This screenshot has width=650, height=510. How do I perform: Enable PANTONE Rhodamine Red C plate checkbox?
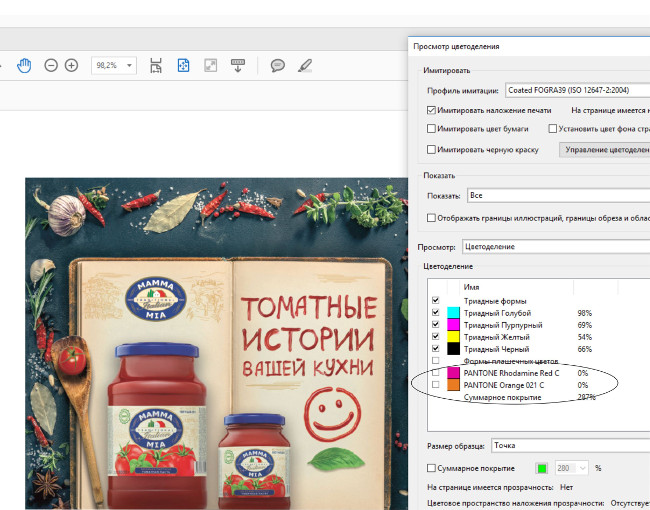pyautogui.click(x=435, y=372)
